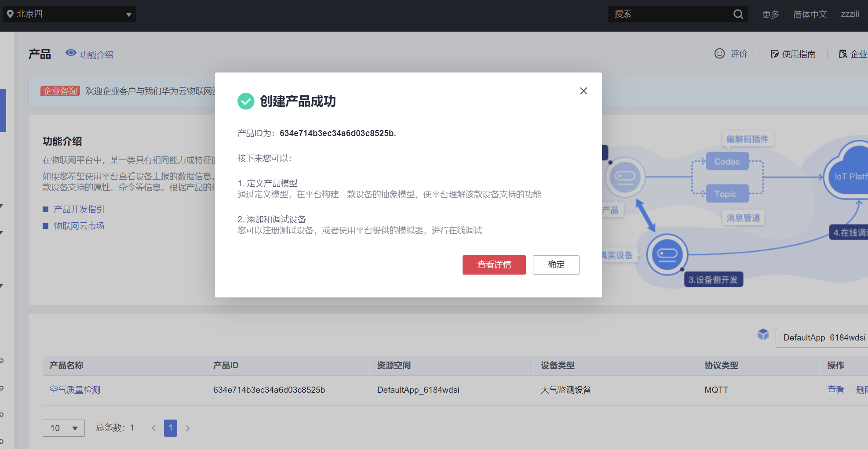The height and width of the screenshot is (449, 868).
Task: Open the 更多 menu
Action: click(770, 14)
